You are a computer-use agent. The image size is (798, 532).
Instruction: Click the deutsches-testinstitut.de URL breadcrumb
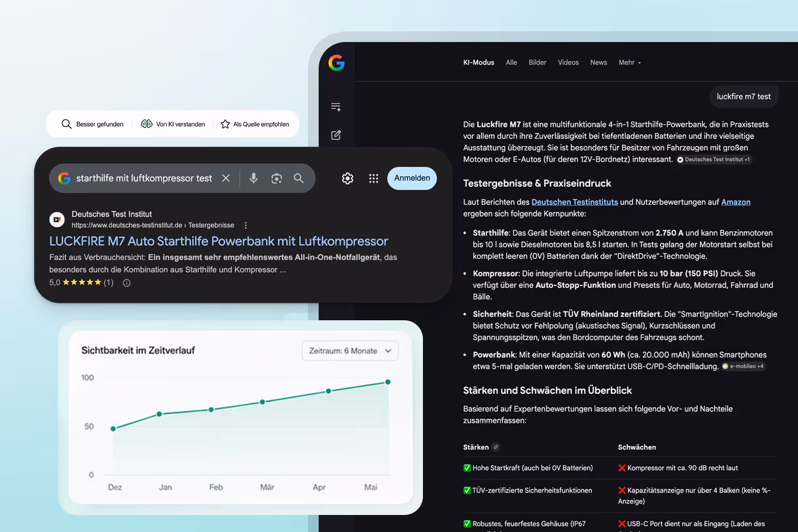pos(153,226)
